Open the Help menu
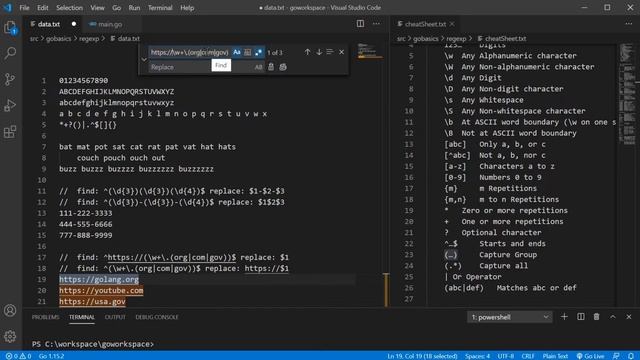 (187, 8)
